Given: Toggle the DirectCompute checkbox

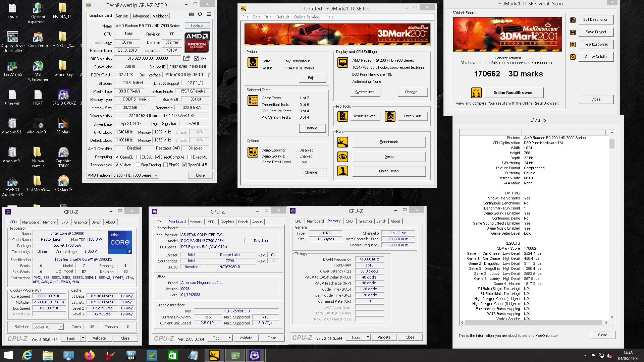Looking at the screenshot, I should [157, 157].
